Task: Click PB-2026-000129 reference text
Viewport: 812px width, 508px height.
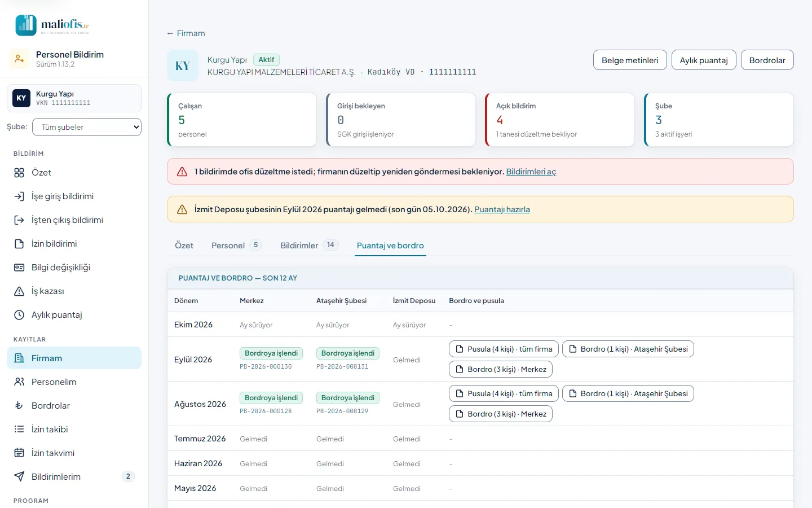Action: pyautogui.click(x=342, y=411)
